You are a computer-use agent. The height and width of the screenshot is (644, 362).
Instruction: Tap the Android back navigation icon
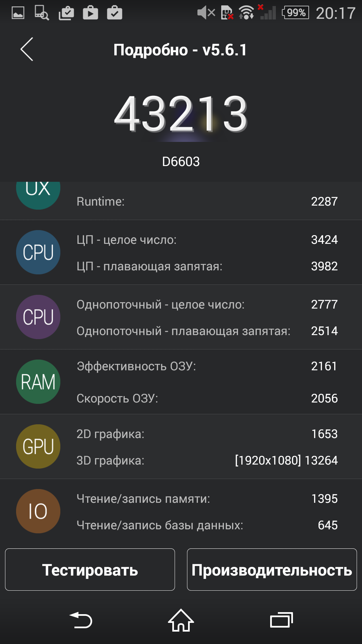(81, 620)
